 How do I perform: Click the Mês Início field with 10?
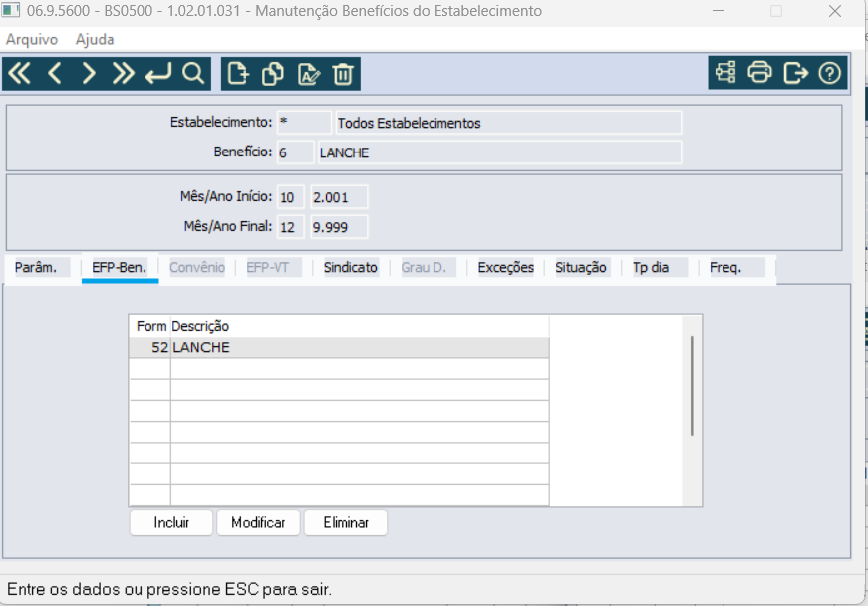[291, 197]
